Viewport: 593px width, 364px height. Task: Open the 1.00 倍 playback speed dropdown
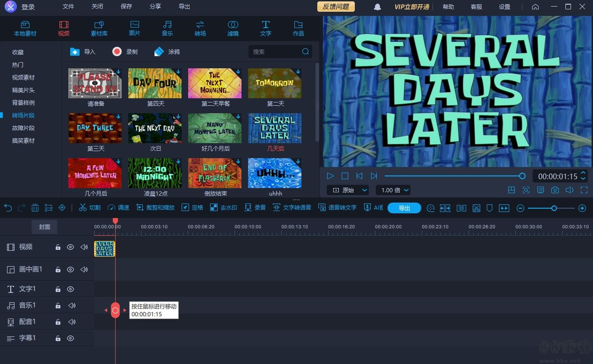pyautogui.click(x=393, y=190)
